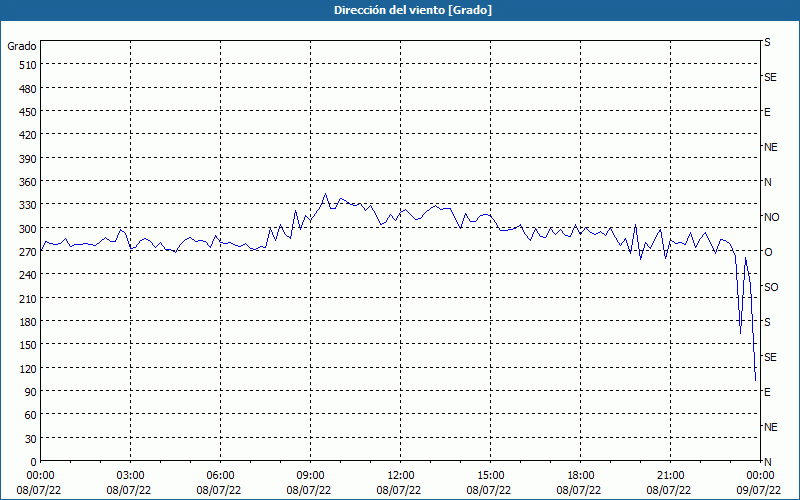Click the left-axis label reading exactly 30

[31, 439]
